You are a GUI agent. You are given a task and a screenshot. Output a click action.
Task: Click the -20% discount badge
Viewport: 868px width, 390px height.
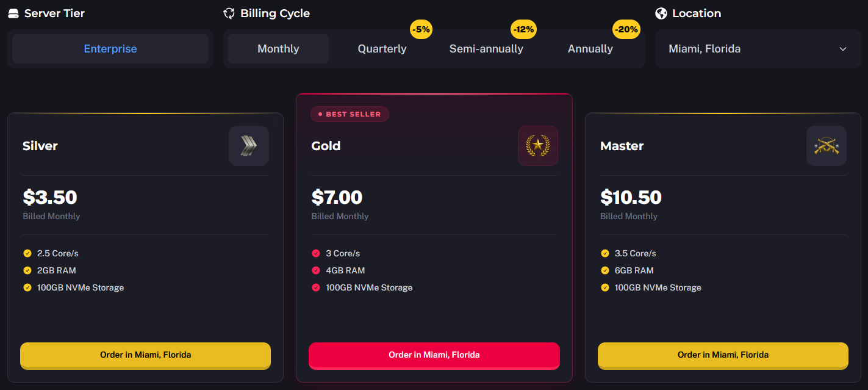(626, 29)
